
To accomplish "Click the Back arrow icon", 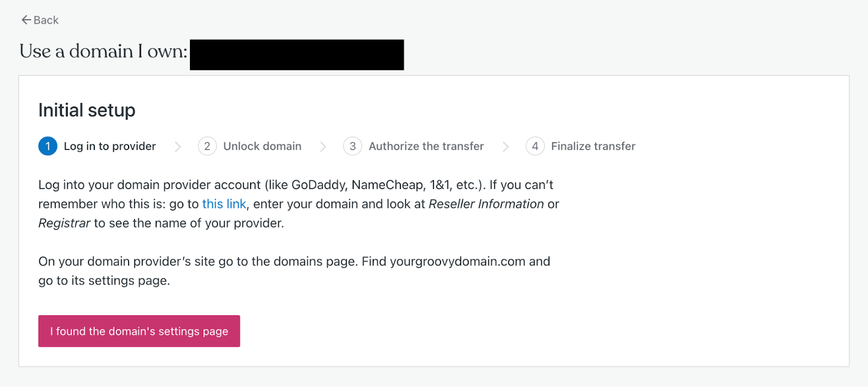I will pos(25,20).
